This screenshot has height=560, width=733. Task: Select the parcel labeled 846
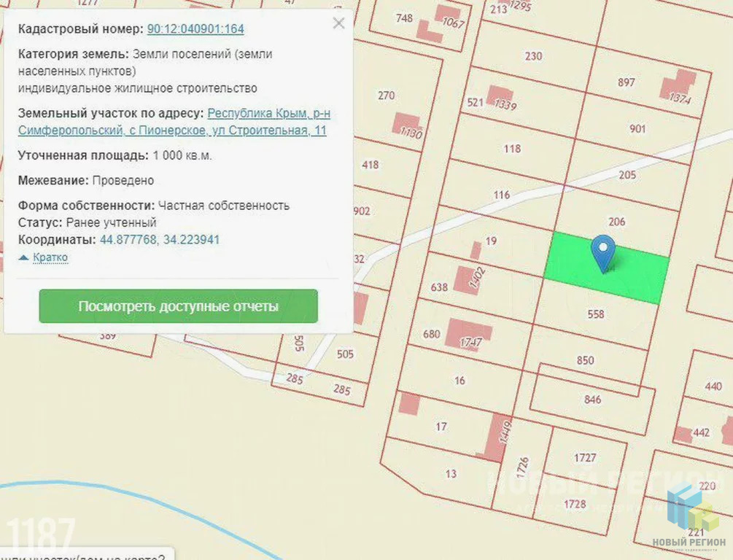[x=592, y=399]
